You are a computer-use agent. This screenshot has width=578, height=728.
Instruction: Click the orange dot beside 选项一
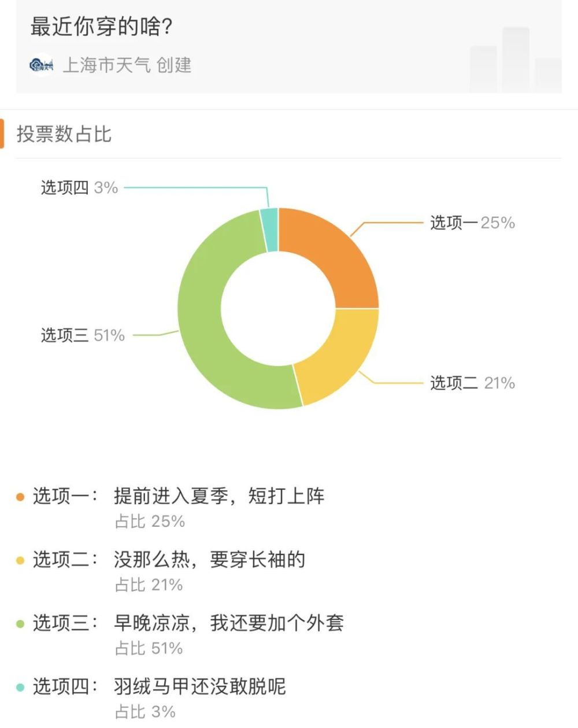point(20,497)
